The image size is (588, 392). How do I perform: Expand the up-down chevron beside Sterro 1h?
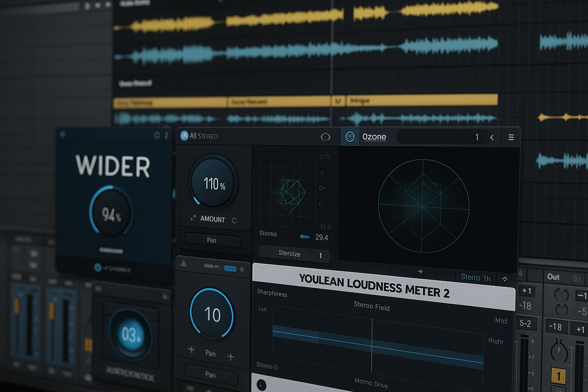tap(505, 279)
